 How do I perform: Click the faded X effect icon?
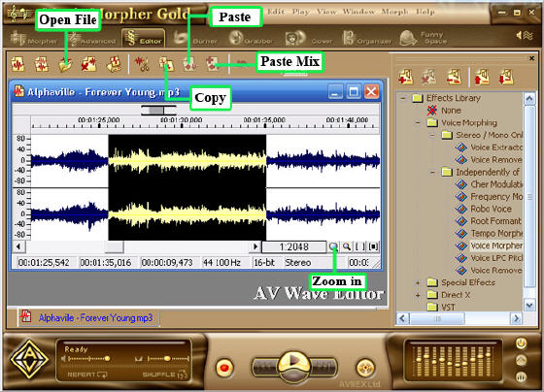point(429,77)
